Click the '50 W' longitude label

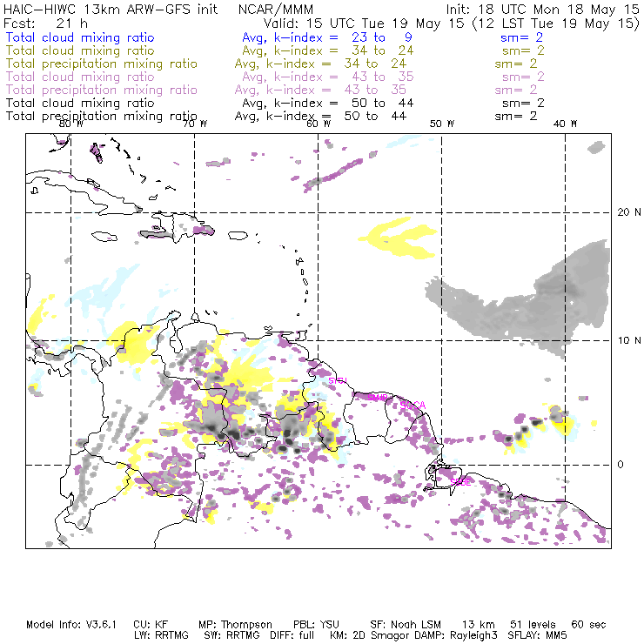[x=442, y=124]
